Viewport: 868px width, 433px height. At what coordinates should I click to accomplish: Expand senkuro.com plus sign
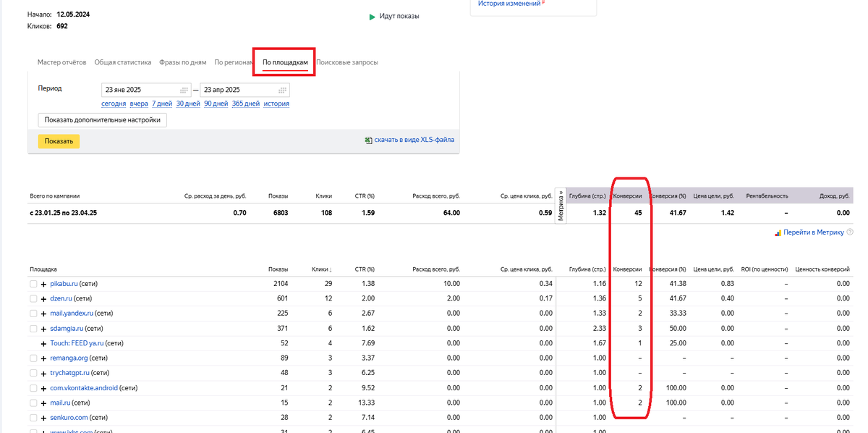(43, 418)
